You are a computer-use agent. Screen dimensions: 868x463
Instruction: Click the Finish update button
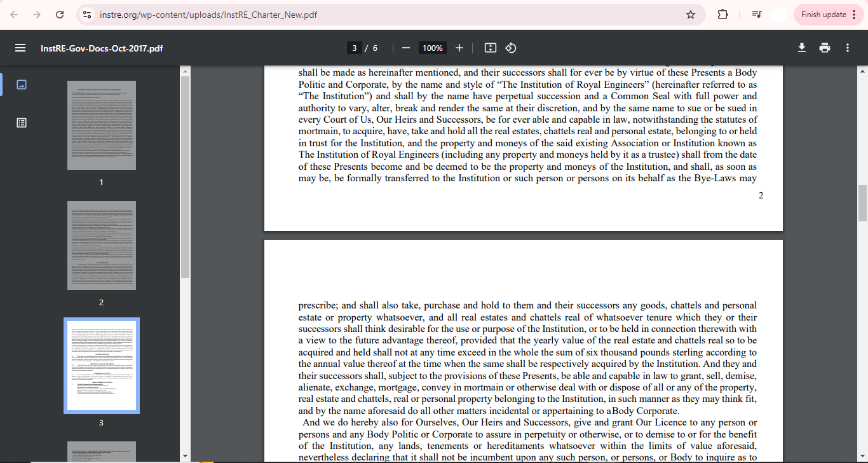tap(829, 15)
